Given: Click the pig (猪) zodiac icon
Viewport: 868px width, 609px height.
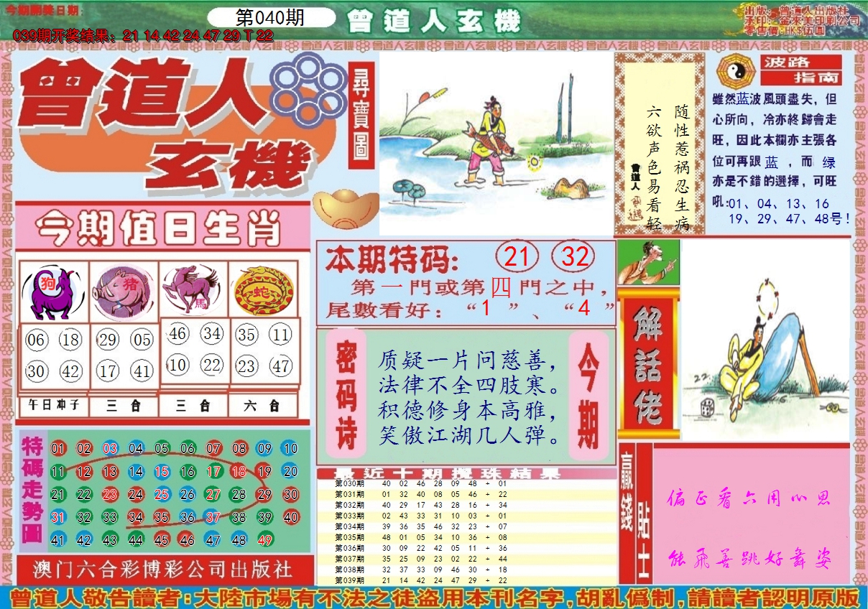Looking at the screenshot, I should pos(123,292).
